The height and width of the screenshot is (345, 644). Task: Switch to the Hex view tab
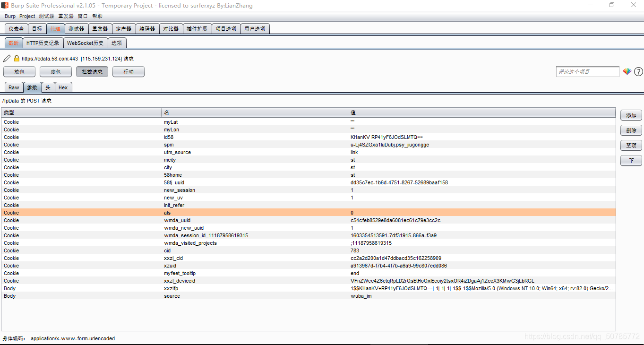[x=63, y=87]
